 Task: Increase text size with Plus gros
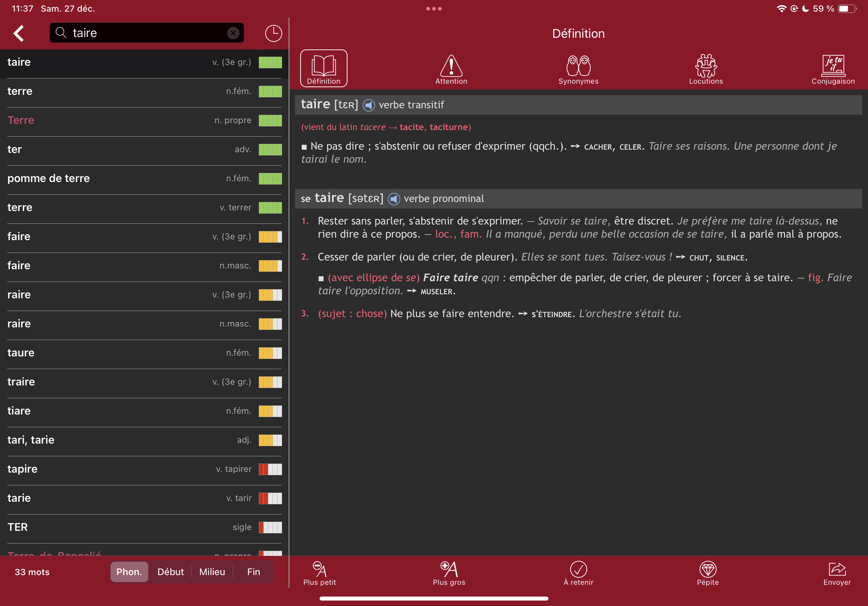click(449, 573)
